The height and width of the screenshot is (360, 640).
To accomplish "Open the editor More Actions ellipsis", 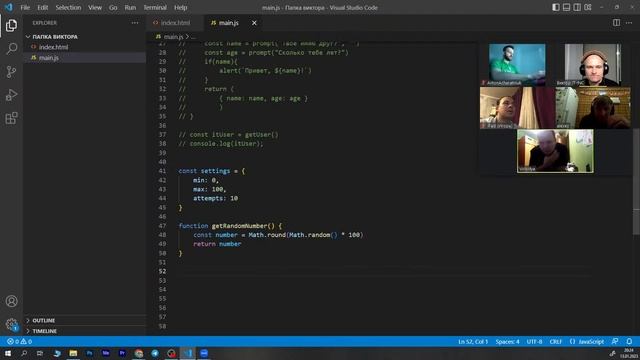I will tap(629, 23).
